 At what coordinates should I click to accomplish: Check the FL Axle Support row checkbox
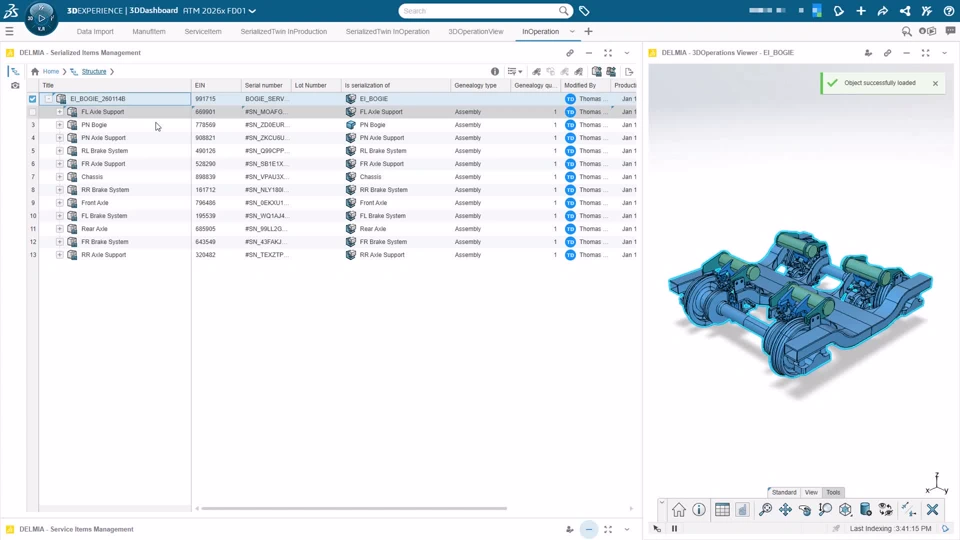tap(33, 112)
